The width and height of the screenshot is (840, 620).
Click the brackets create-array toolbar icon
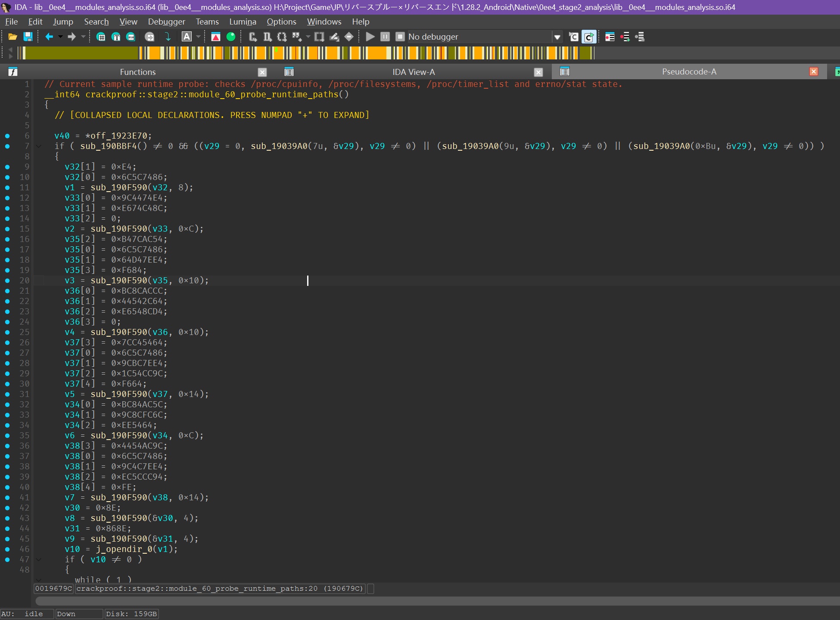tap(282, 37)
